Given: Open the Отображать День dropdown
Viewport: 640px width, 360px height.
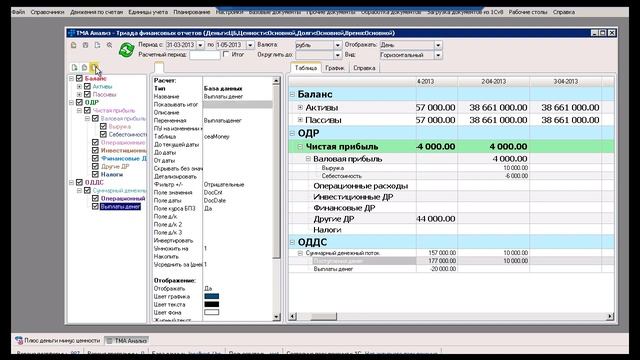Looking at the screenshot, I should click(x=438, y=45).
